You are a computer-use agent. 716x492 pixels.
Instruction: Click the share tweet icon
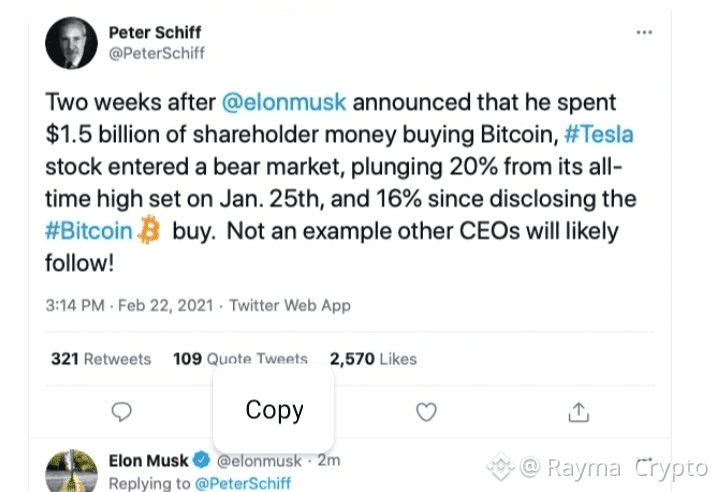point(577,411)
